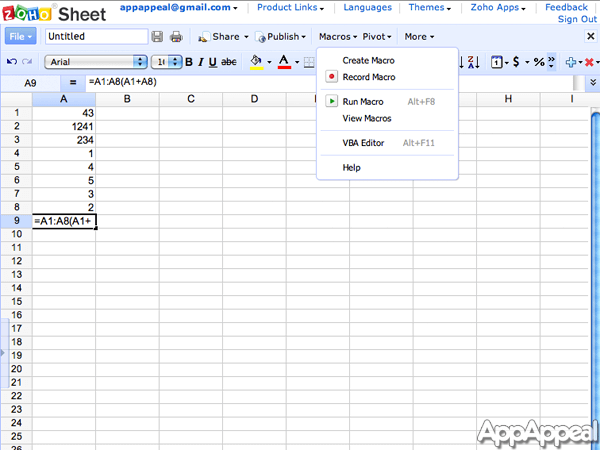Open the date format icon
This screenshot has height=450, width=600.
pyautogui.click(x=496, y=62)
